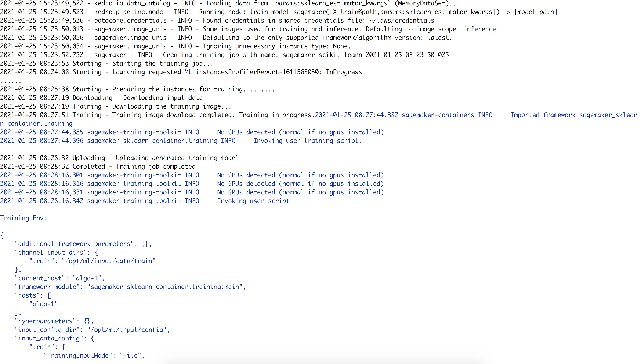The image size is (643, 364).
Task: Click the 'Invoking user script' log message
Action: pyautogui.click(x=253, y=201)
